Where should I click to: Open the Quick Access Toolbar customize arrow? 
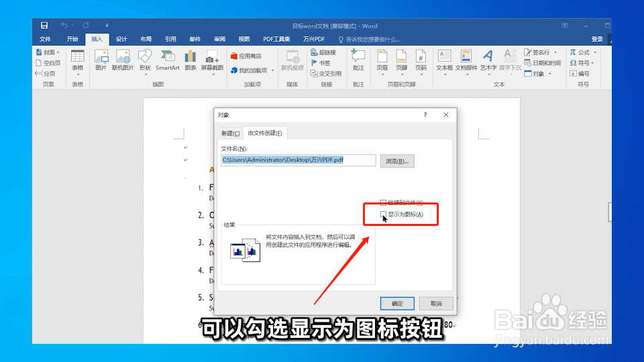pos(107,25)
